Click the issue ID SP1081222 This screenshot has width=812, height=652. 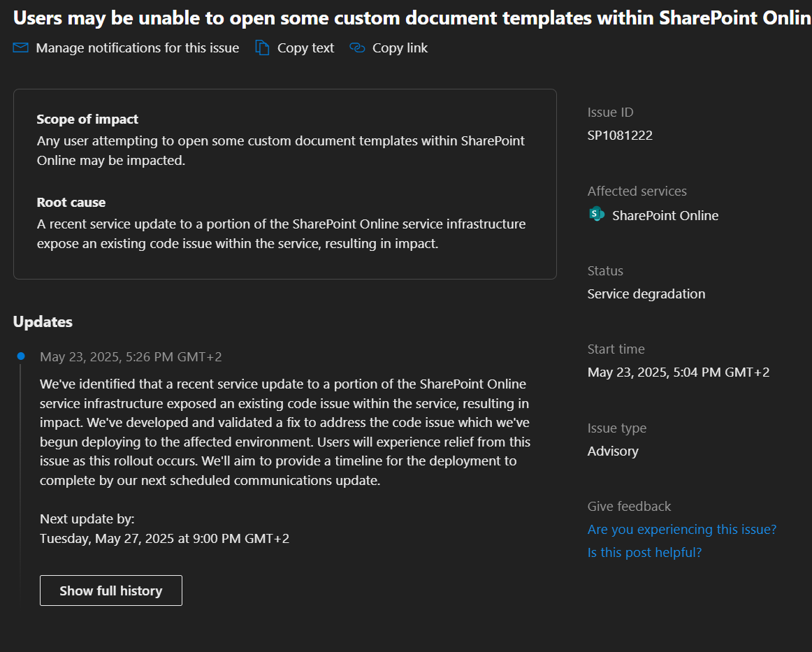620,135
